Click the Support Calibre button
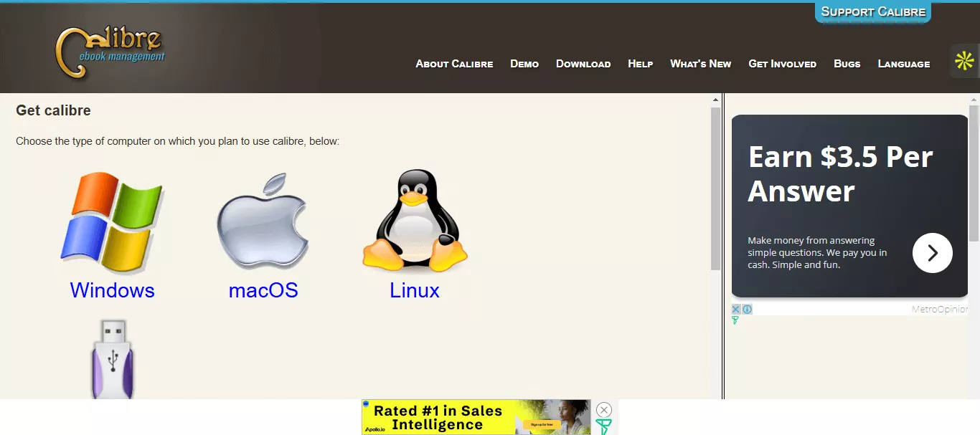This screenshot has height=435, width=980. coord(873,11)
